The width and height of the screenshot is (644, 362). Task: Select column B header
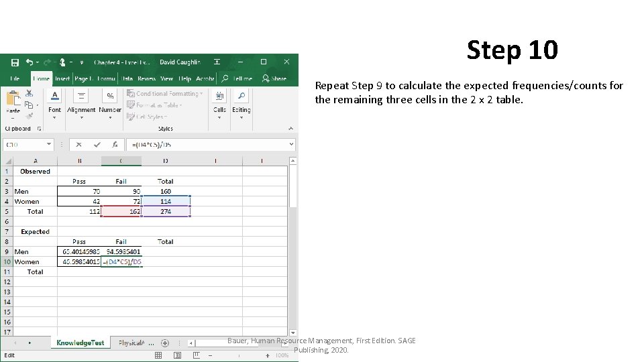(x=79, y=161)
